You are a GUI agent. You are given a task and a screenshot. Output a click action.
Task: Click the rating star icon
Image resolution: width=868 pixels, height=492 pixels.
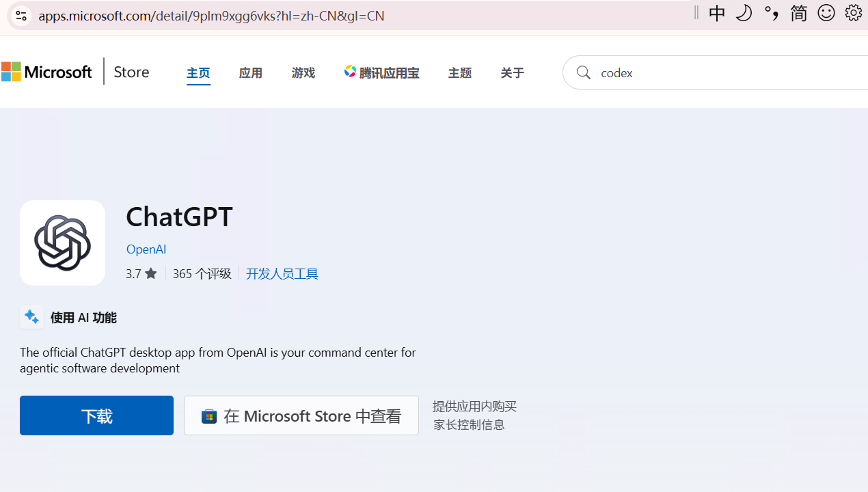tap(151, 273)
